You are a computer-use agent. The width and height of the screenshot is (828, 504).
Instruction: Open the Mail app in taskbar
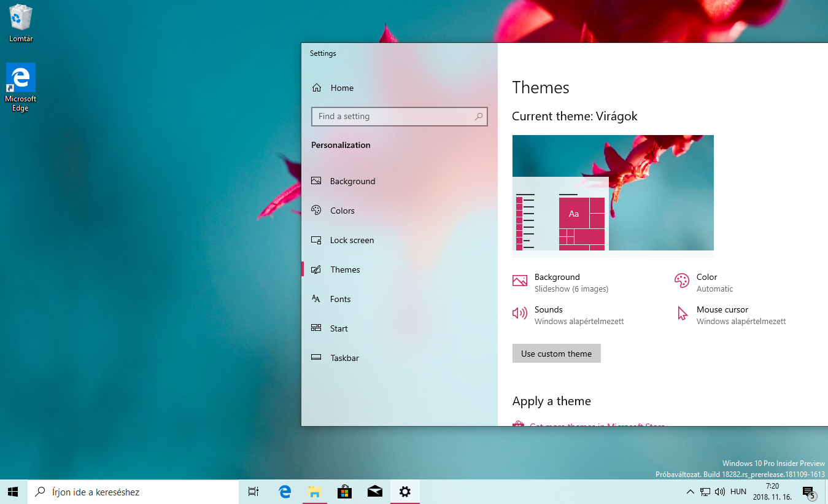(x=374, y=492)
